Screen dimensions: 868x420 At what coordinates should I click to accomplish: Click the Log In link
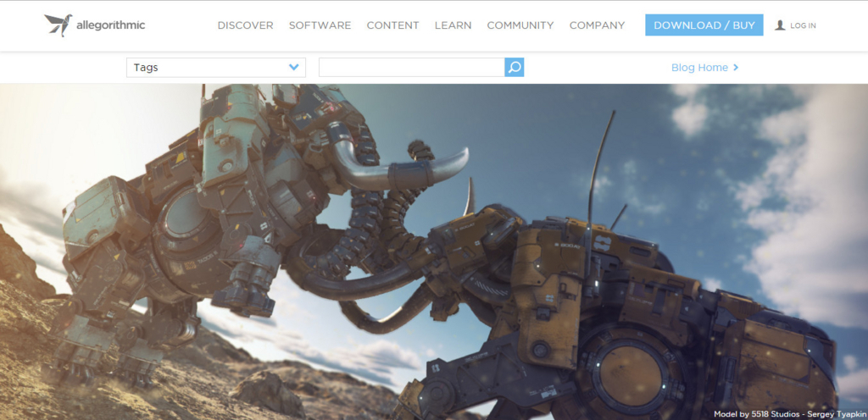803,25
